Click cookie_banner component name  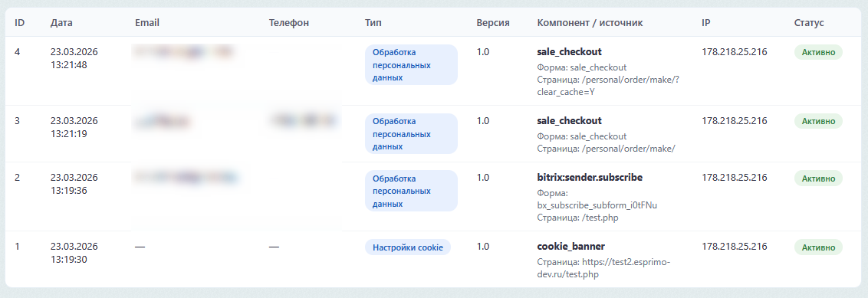(x=570, y=247)
